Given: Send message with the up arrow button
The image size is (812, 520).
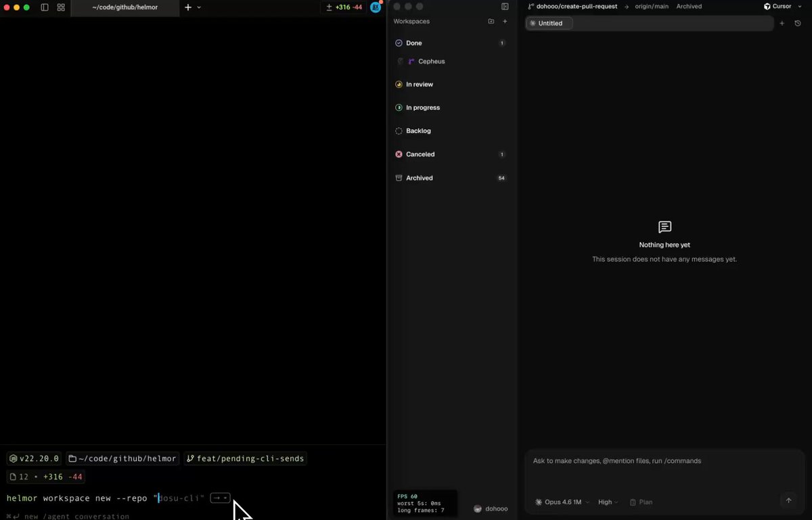Looking at the screenshot, I should (788, 501).
